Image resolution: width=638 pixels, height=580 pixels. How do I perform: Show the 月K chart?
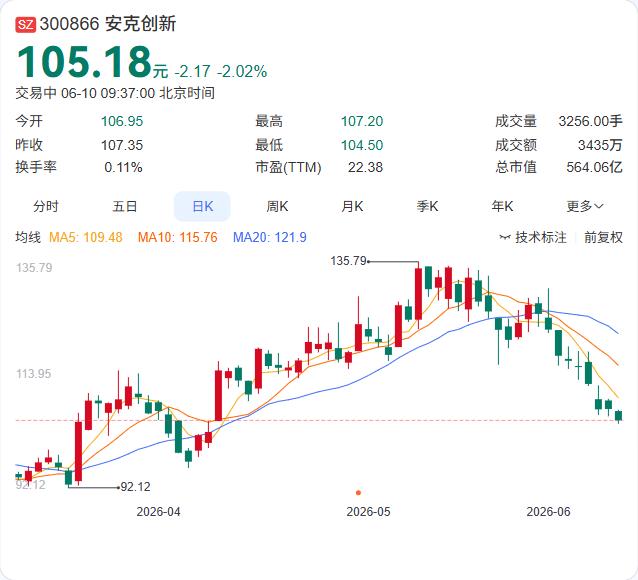pyautogui.click(x=352, y=206)
